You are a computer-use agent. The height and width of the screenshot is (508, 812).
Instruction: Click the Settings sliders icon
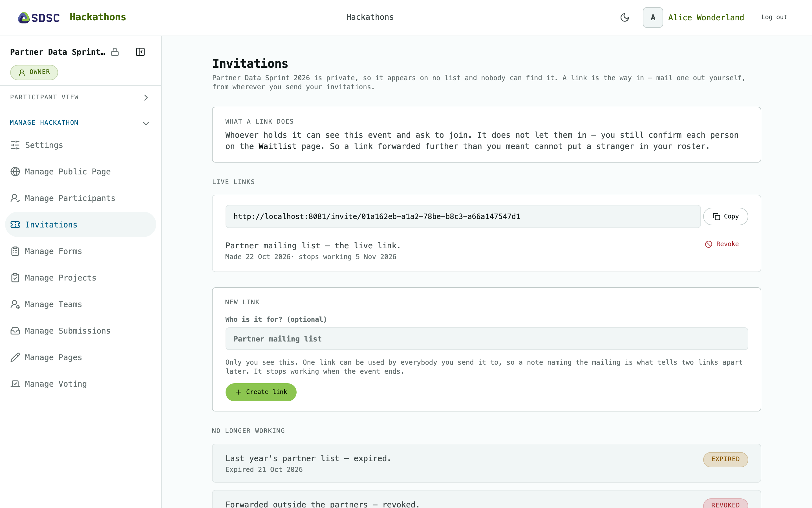click(15, 145)
